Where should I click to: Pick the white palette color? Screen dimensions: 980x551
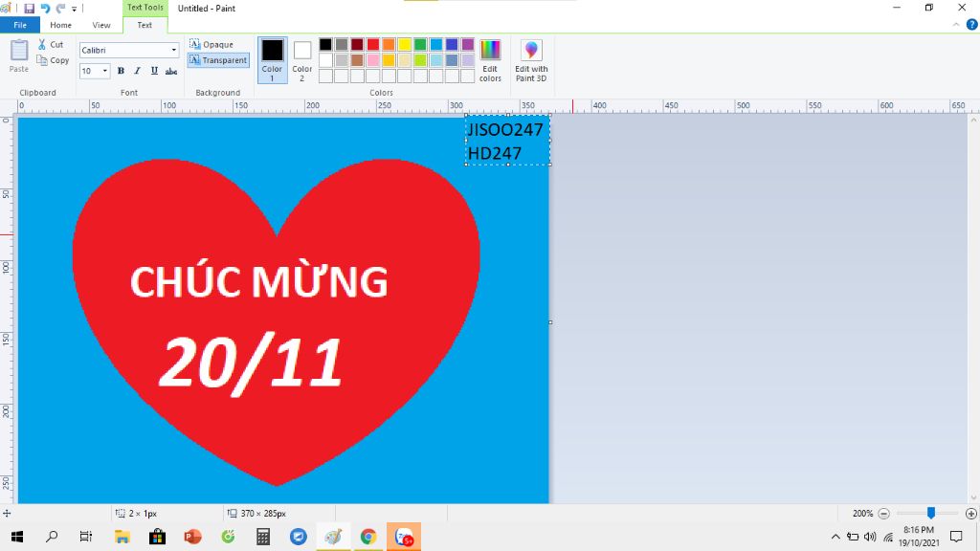point(325,60)
